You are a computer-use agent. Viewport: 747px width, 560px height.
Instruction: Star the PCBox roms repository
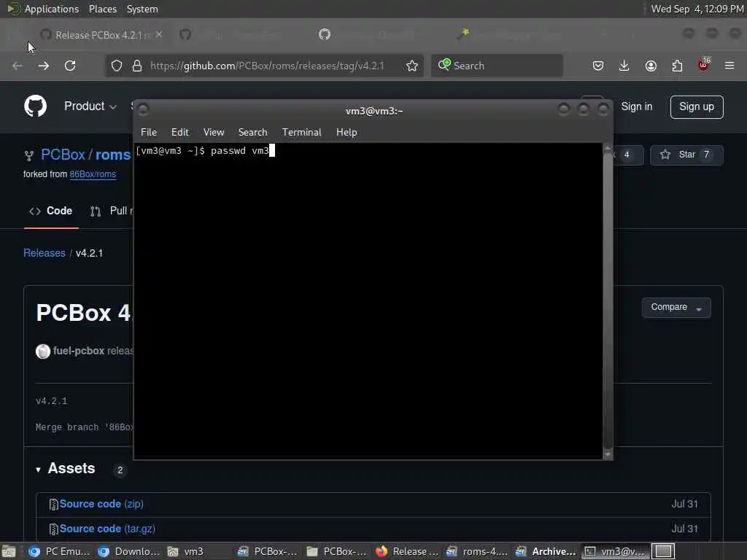click(x=686, y=155)
